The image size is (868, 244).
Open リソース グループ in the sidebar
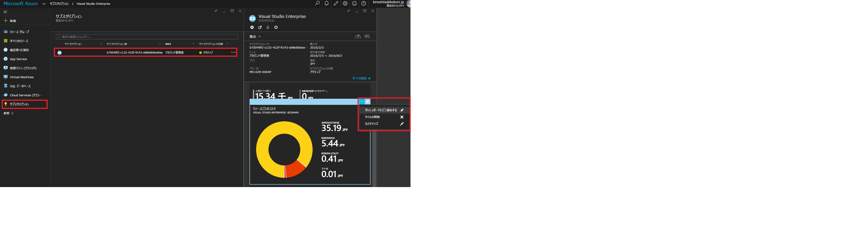coord(19,32)
